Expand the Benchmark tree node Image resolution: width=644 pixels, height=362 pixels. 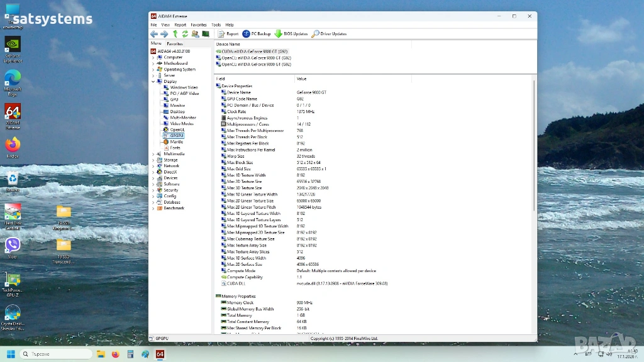point(153,209)
